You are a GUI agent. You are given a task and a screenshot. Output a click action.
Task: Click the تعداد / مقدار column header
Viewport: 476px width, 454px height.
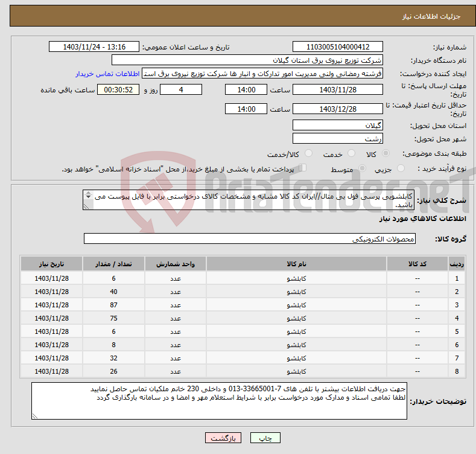[x=113, y=264]
